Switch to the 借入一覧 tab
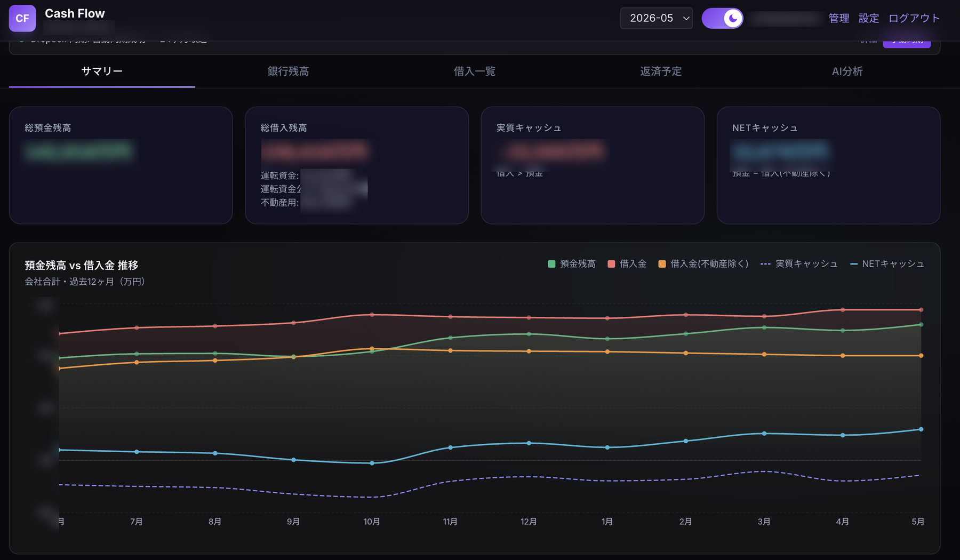This screenshot has height=560, width=960. [x=475, y=71]
